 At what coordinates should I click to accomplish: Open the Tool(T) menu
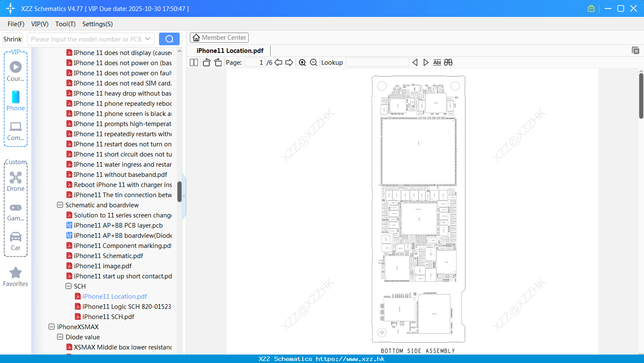tap(66, 24)
